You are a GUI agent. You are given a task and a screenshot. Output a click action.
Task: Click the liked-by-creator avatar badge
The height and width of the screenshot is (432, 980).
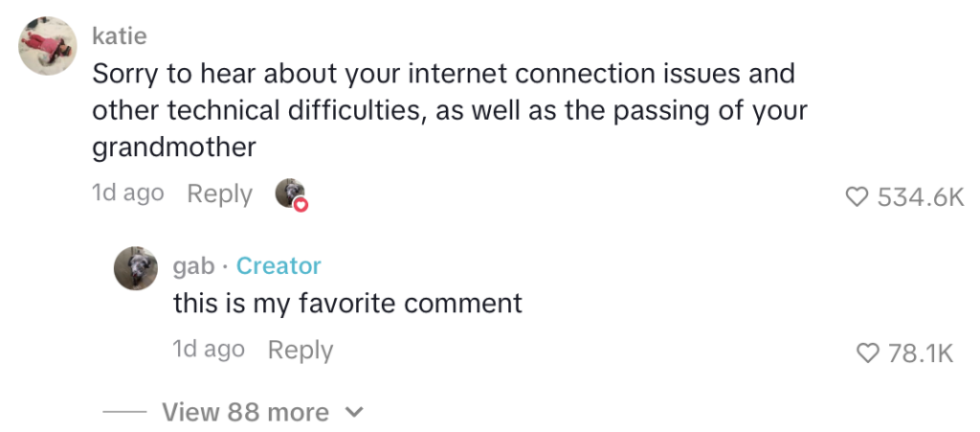[289, 193]
